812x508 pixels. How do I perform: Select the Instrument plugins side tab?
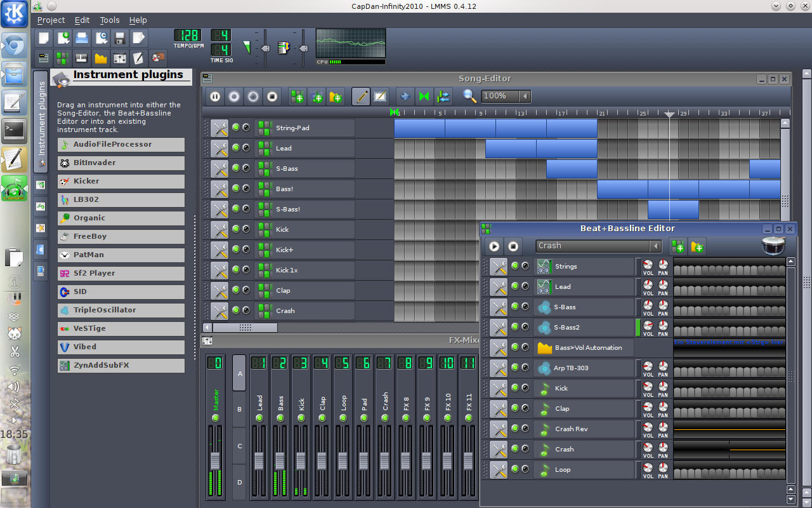point(41,121)
